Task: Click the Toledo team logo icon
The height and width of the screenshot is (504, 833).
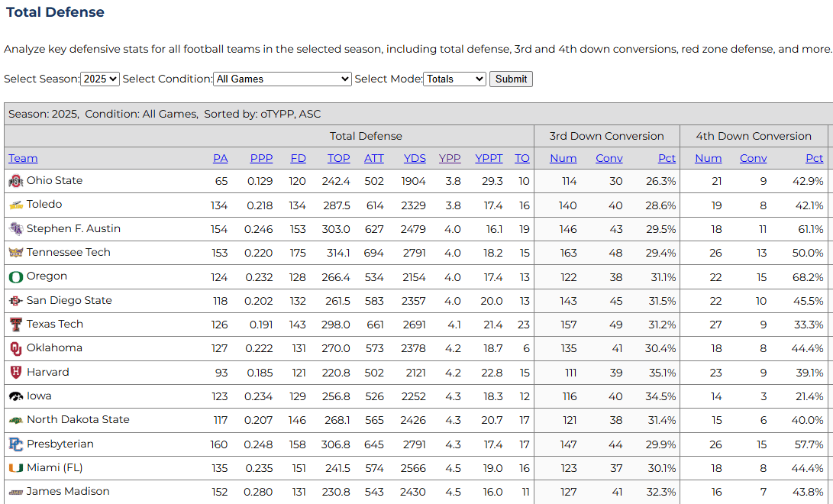Action: coord(15,205)
